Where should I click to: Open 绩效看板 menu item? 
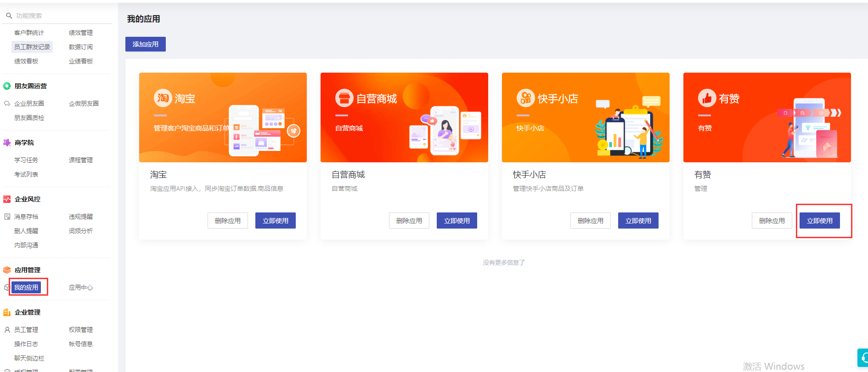[x=26, y=61]
